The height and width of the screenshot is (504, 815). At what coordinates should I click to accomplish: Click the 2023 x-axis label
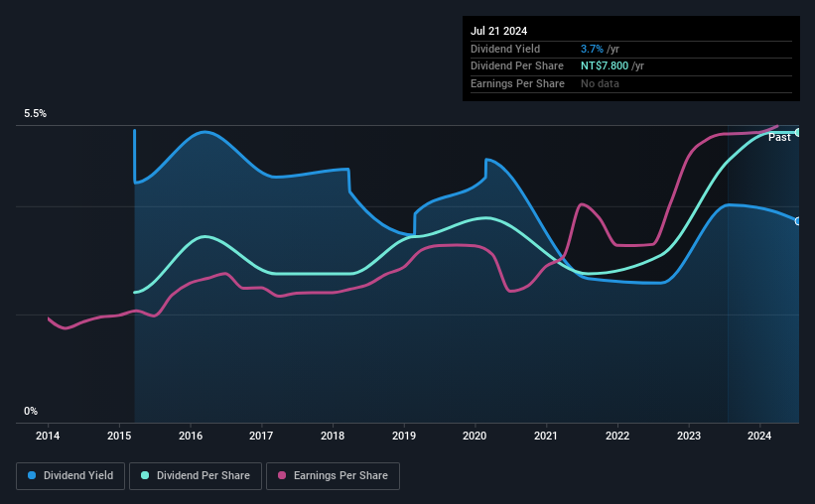pyautogui.click(x=689, y=436)
